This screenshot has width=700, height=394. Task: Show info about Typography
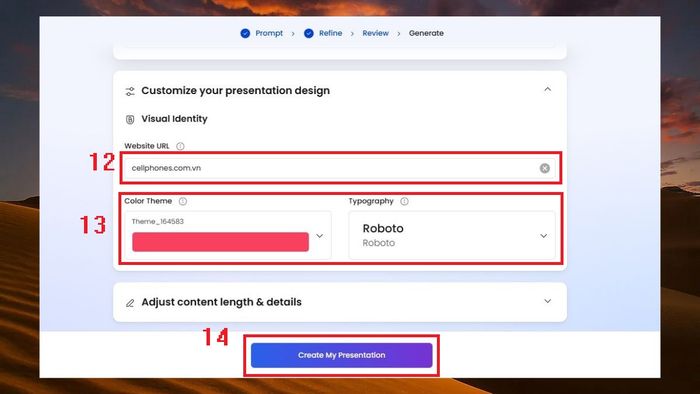point(404,201)
